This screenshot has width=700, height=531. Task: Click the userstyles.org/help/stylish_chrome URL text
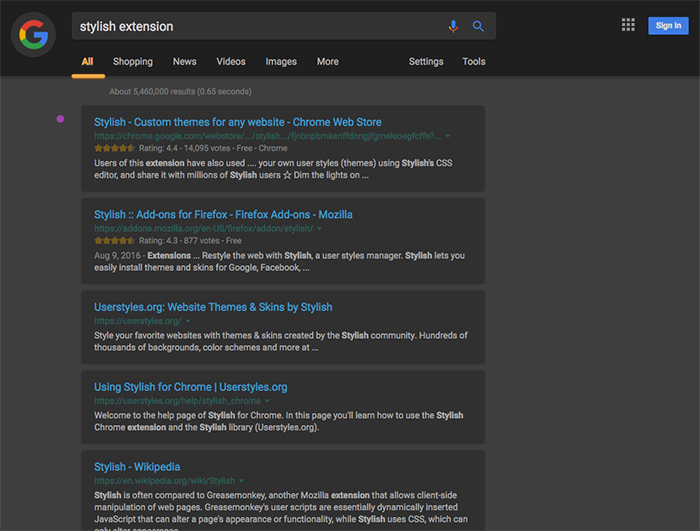point(177,401)
